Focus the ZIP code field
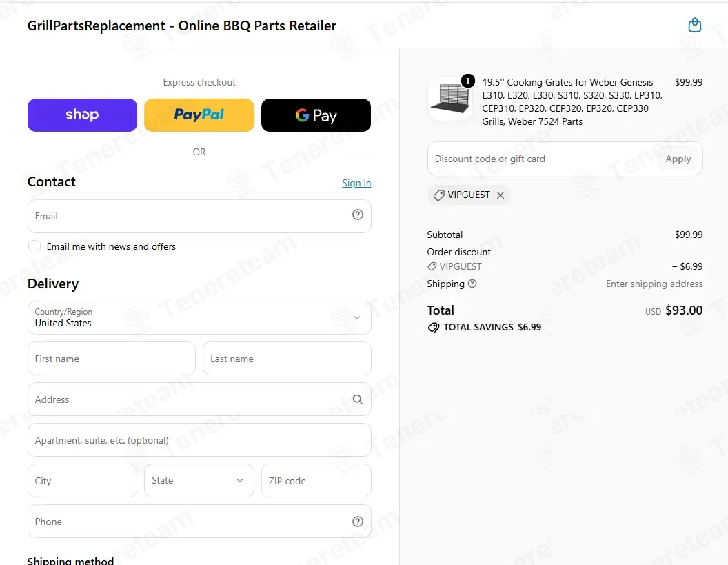 click(x=316, y=480)
